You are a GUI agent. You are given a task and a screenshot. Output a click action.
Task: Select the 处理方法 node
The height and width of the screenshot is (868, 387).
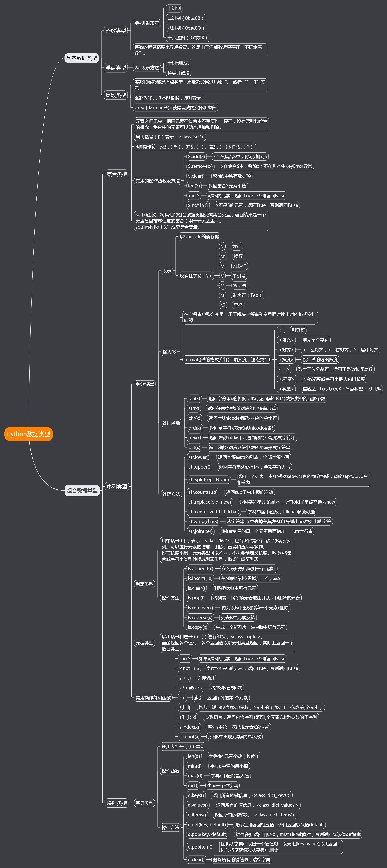point(171,494)
